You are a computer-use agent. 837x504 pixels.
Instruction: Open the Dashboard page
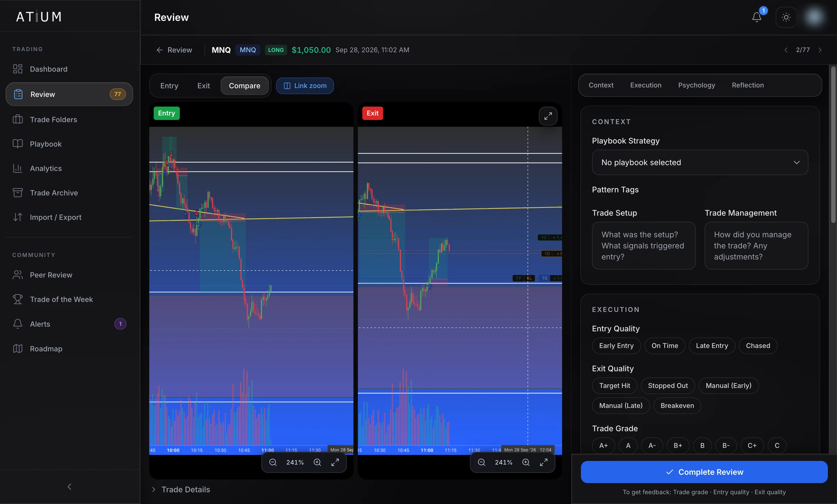tap(69, 69)
